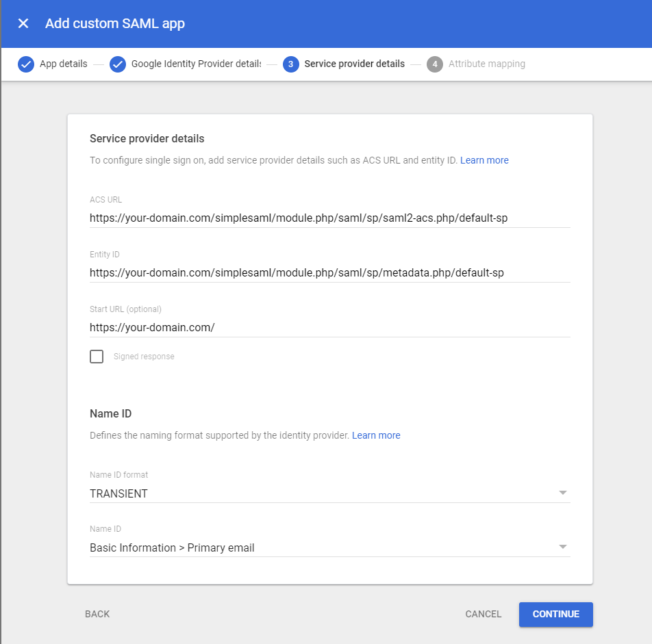The height and width of the screenshot is (644, 652).
Task: Select the Attribute mapping step
Action: (x=486, y=64)
